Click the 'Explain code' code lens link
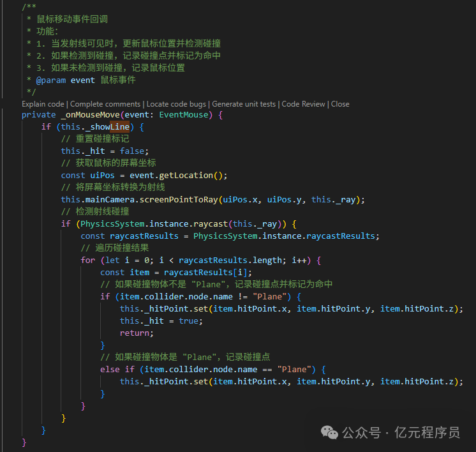The height and width of the screenshot is (452, 476). tap(43, 104)
